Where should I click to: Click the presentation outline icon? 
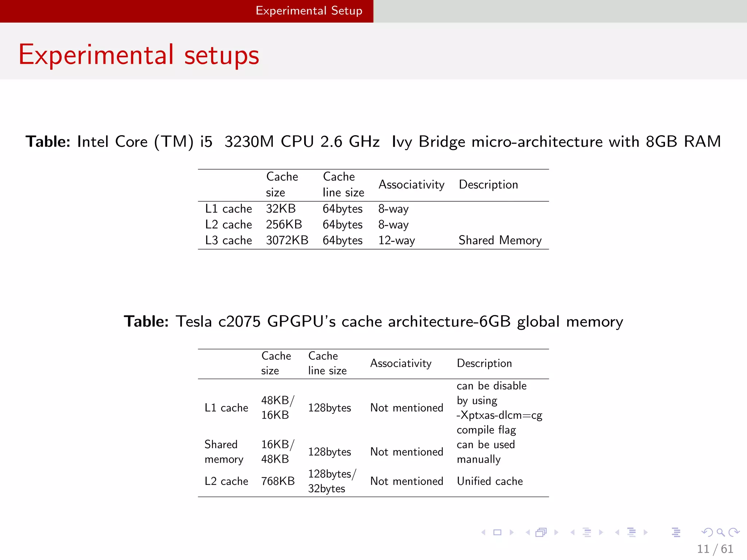[x=676, y=532]
